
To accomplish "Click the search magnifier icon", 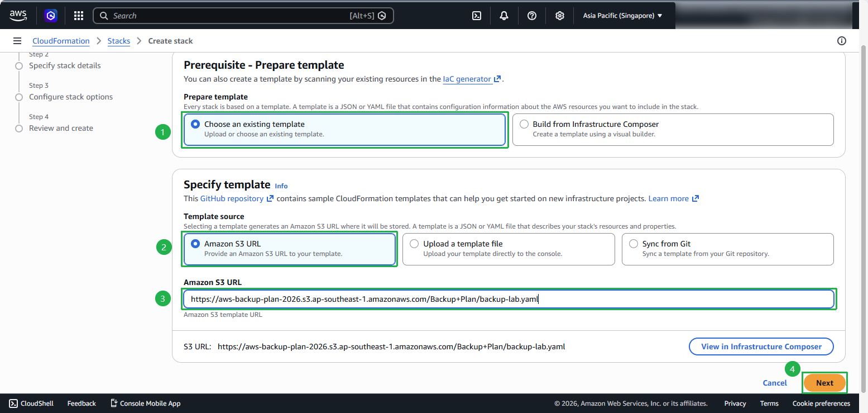I will point(104,16).
